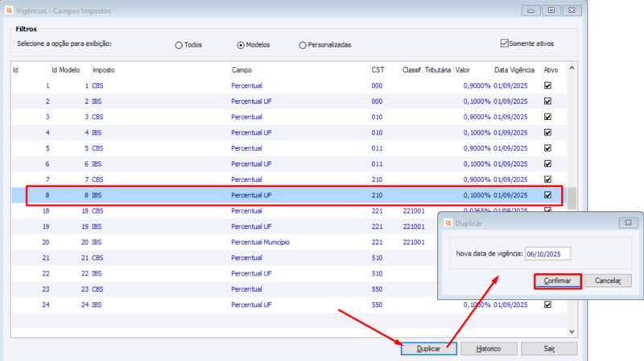Sort by the Id column header
This screenshot has width=644, height=361.
tap(31, 70)
